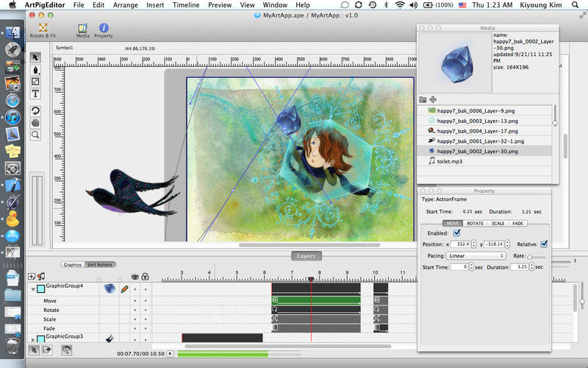
Task: Select the resize box tool
Action: (x=35, y=82)
